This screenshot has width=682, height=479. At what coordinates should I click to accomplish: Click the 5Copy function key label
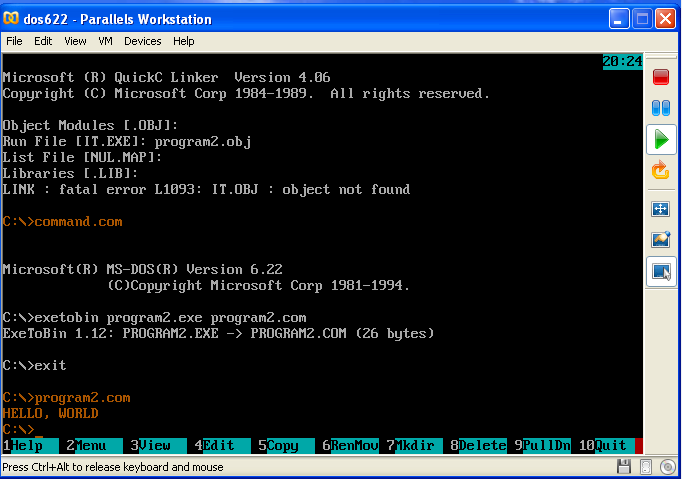[286, 446]
